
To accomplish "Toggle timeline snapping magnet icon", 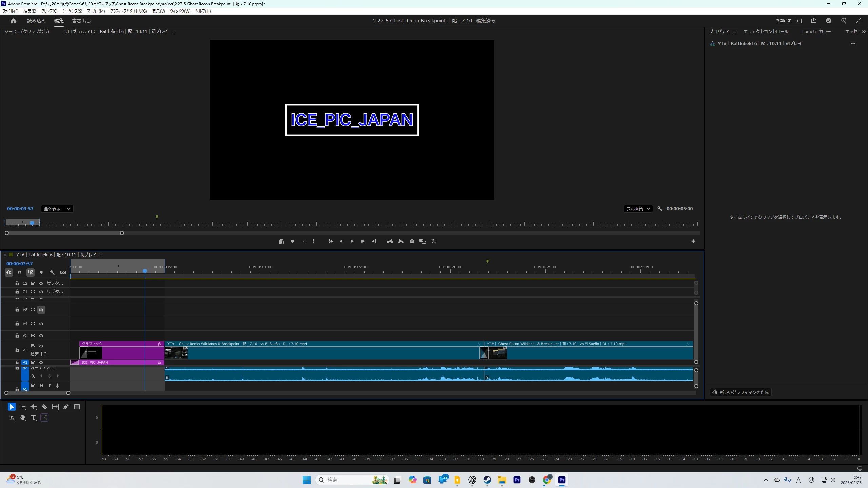I will [x=20, y=272].
